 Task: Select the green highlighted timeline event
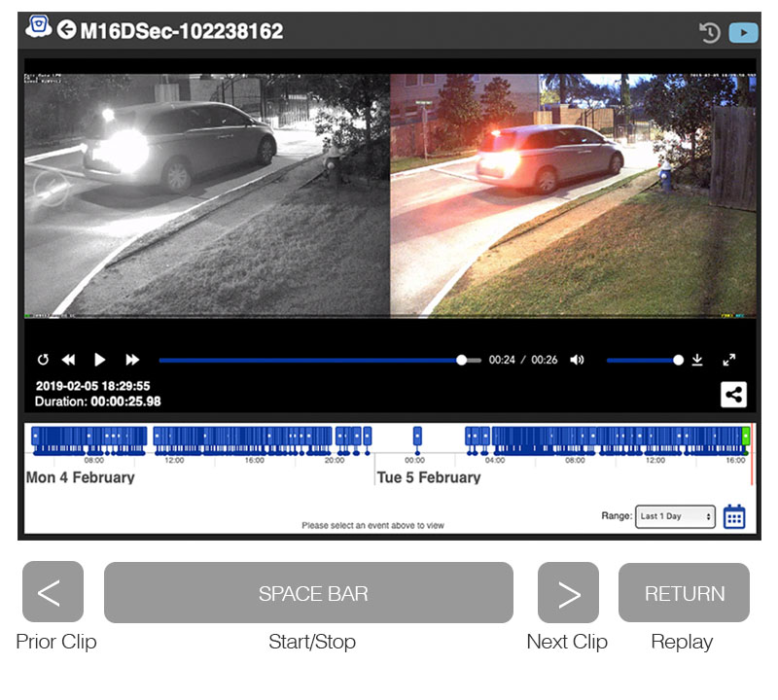point(746,437)
